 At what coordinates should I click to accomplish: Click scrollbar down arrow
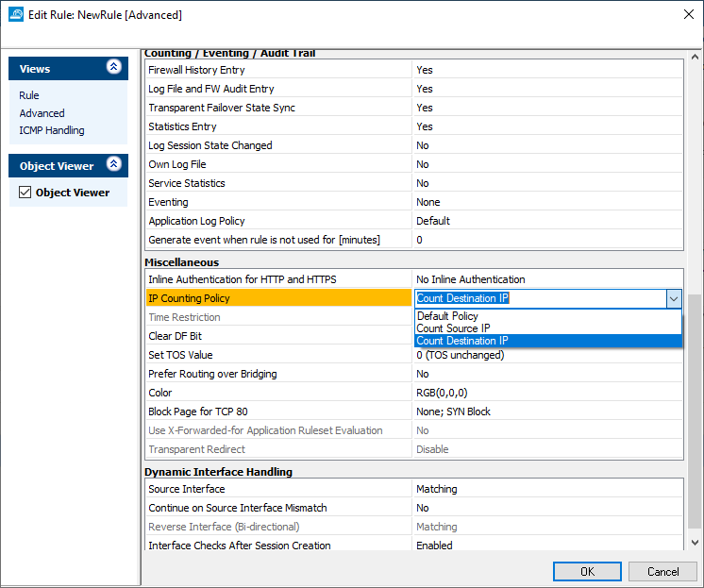point(695,543)
